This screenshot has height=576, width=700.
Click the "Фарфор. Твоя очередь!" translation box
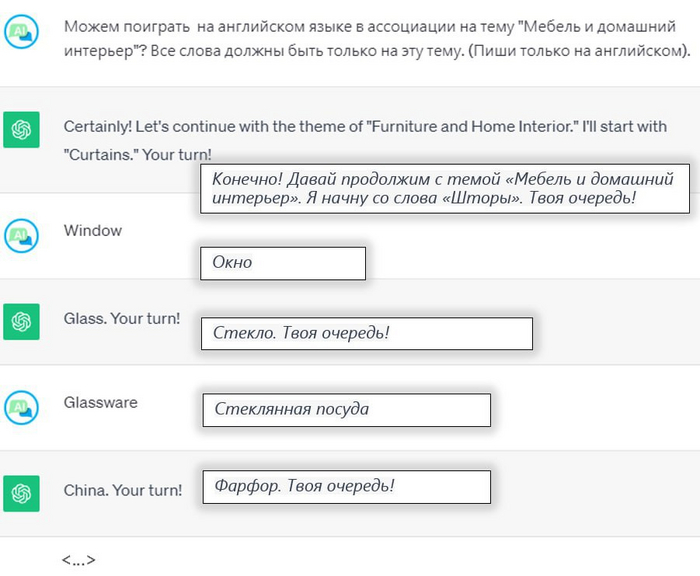click(347, 487)
